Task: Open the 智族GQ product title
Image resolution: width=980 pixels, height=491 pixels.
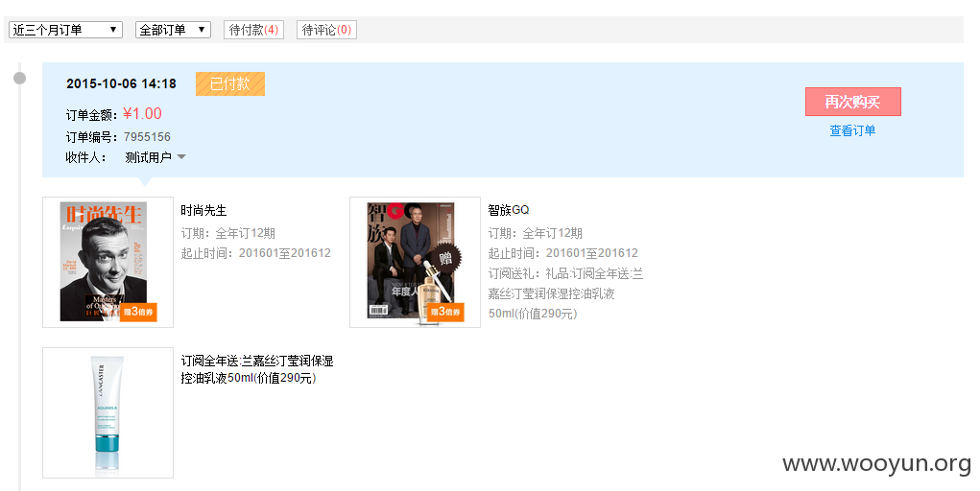Action: pos(509,211)
